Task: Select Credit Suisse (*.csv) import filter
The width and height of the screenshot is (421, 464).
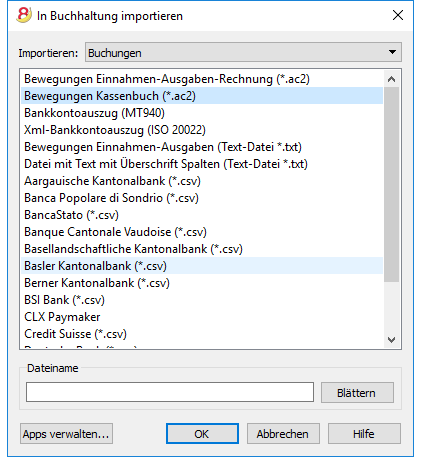Action: coord(202,334)
